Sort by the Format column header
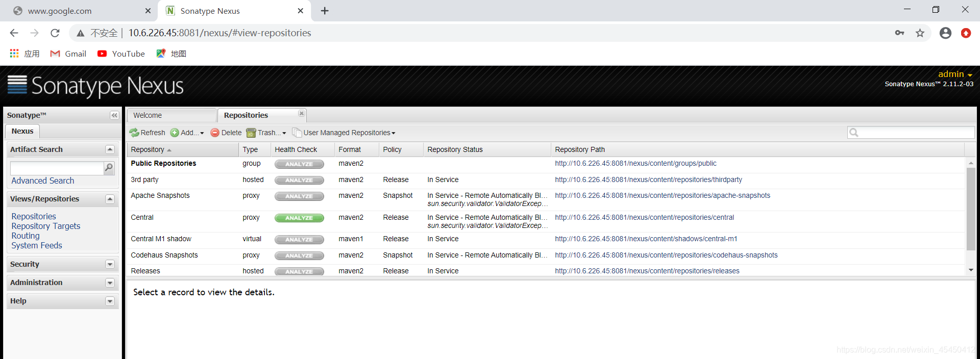980x359 pixels. (356, 149)
